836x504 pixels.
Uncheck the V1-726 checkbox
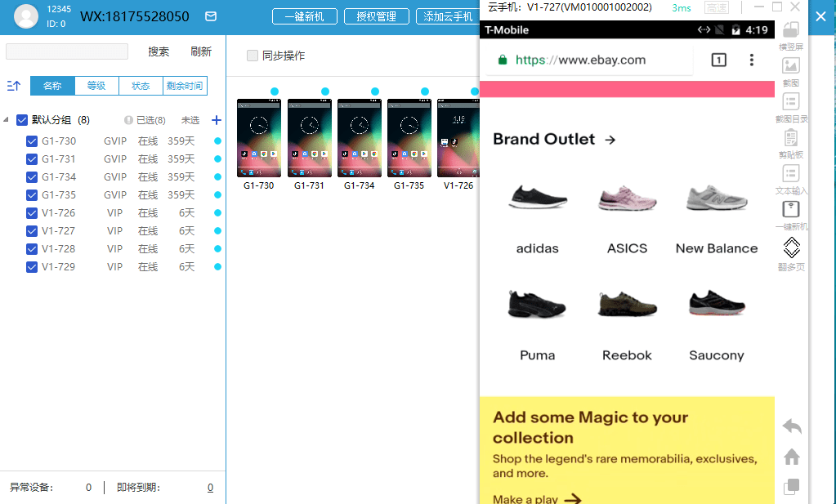(x=31, y=213)
